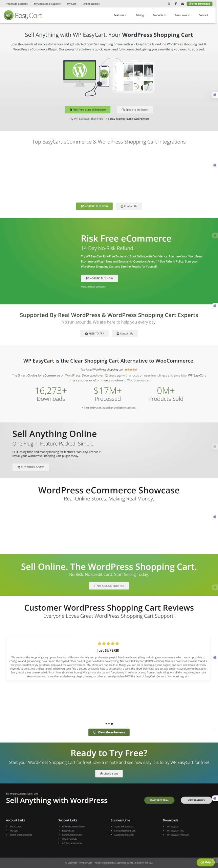Click START SELLING FOR FREE button

109,586
